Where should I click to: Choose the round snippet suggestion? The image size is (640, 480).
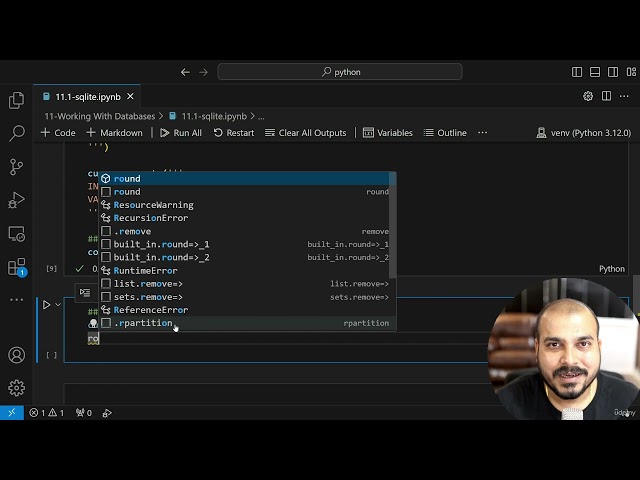244,191
